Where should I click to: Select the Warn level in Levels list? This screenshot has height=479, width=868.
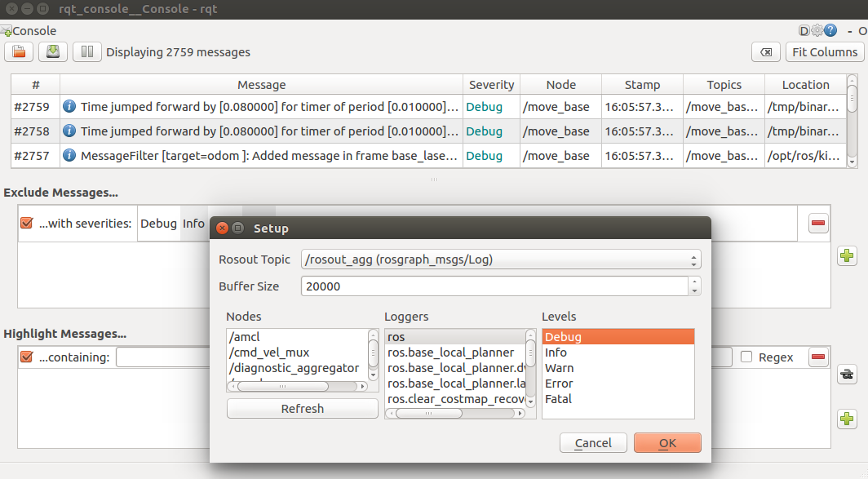tap(559, 368)
